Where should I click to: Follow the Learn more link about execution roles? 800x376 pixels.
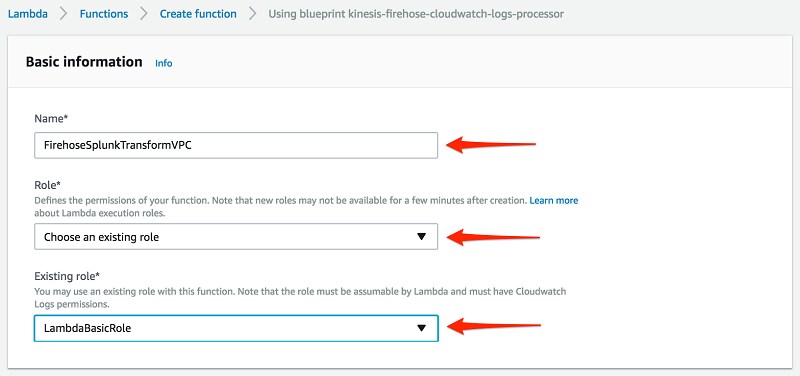[x=554, y=200]
